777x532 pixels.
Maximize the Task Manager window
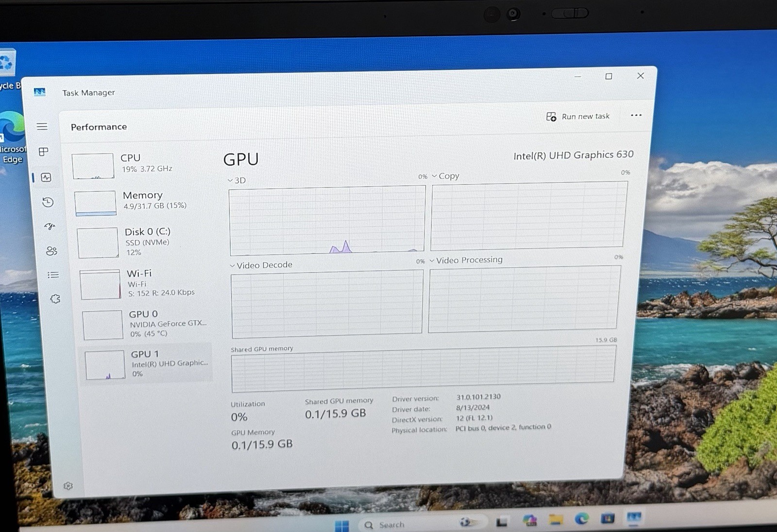[x=608, y=76]
